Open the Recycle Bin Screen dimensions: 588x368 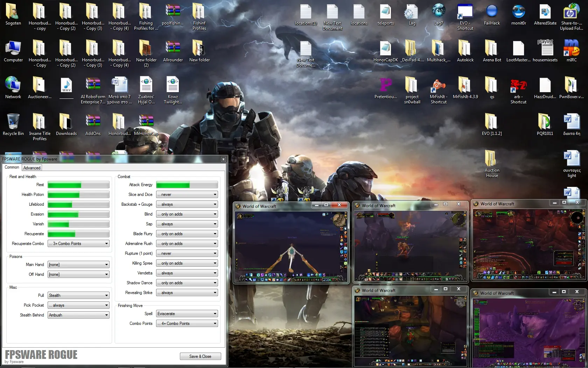coord(13,125)
